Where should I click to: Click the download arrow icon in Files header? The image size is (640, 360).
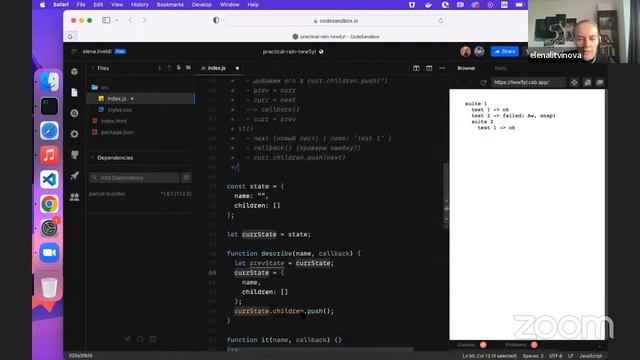click(160, 68)
